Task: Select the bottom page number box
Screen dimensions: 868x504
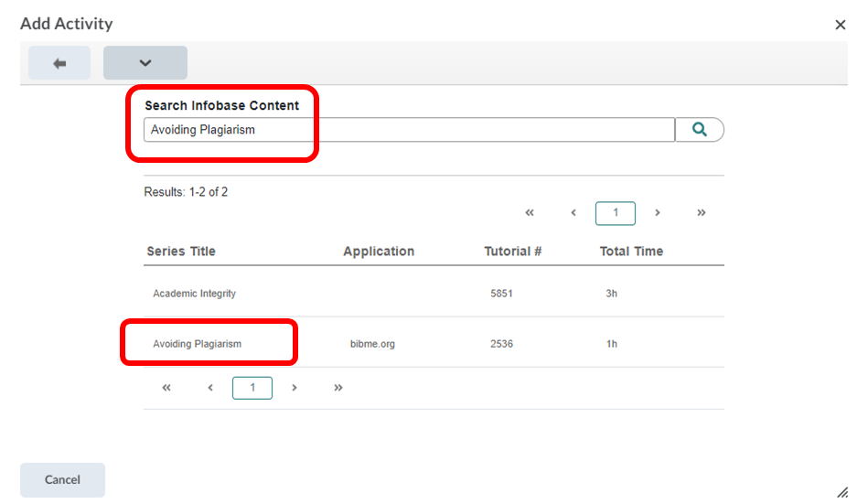Action: click(x=252, y=388)
